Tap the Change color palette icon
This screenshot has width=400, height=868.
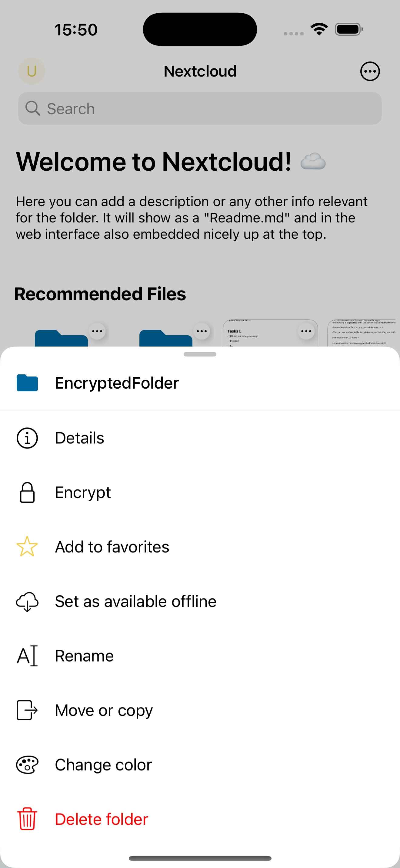(x=27, y=765)
